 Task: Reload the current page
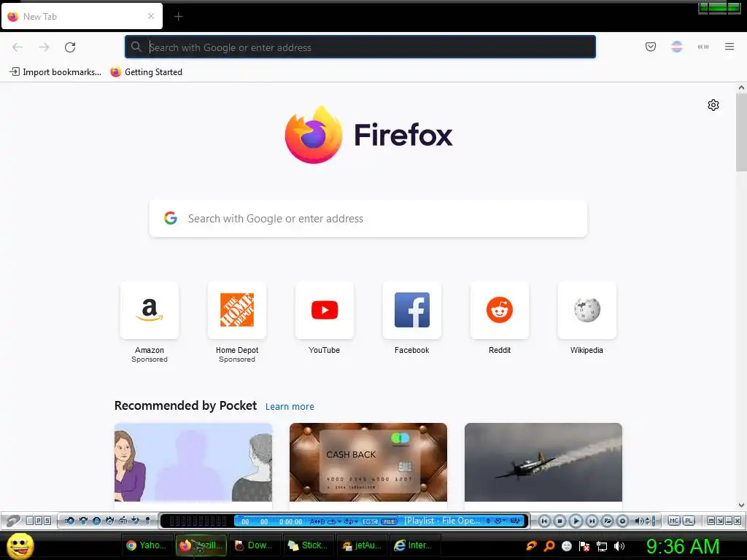(x=70, y=47)
